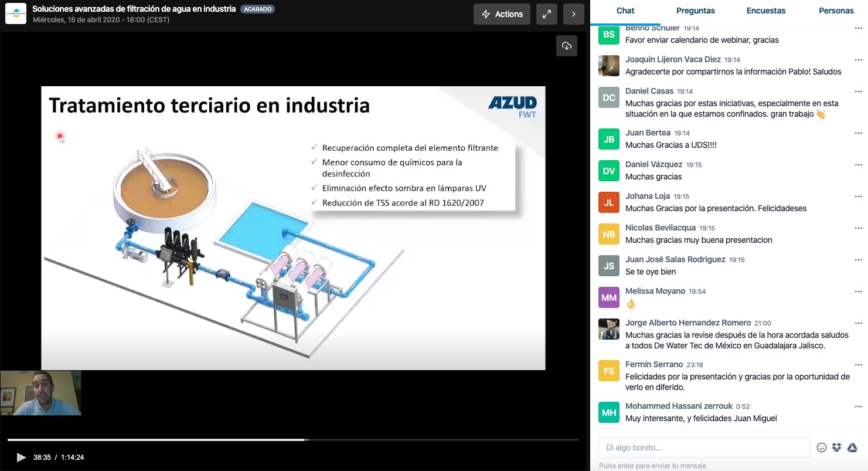Click the chat message input field
The image size is (868, 471).
point(703,448)
